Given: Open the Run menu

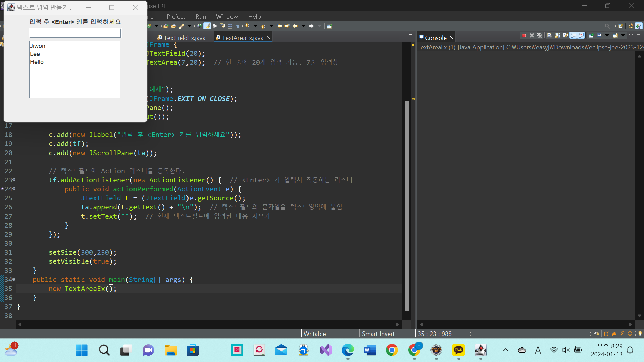Looking at the screenshot, I should [201, 16].
